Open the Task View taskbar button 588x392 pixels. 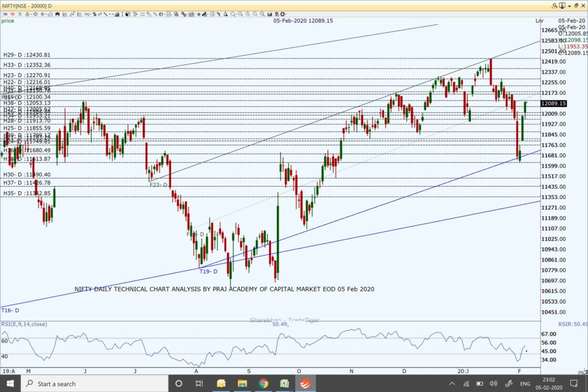[x=199, y=383]
